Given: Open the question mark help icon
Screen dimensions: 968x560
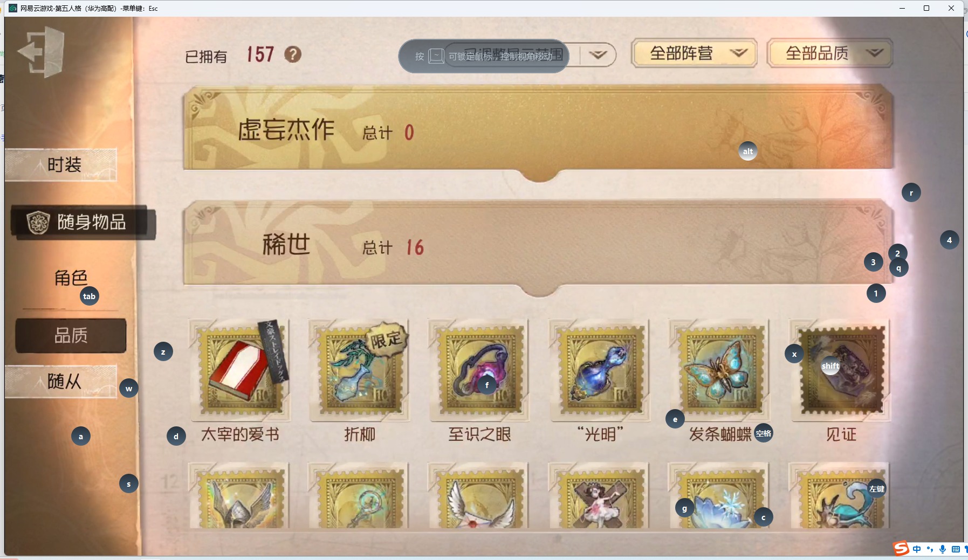Looking at the screenshot, I should [x=293, y=54].
